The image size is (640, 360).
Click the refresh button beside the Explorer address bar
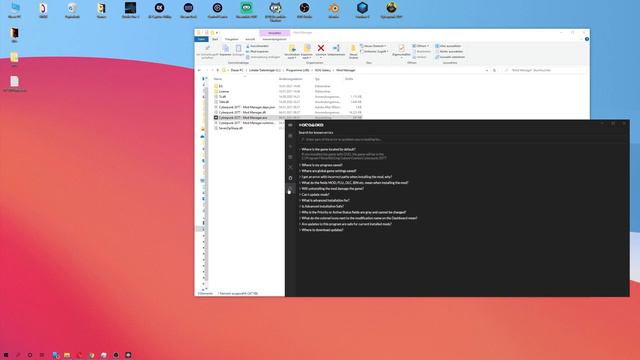tap(494, 70)
